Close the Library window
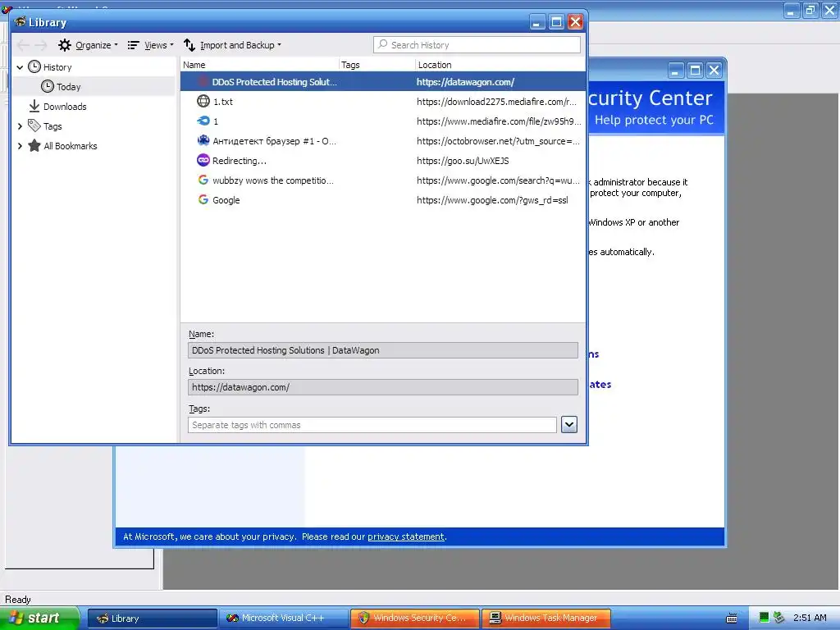This screenshot has width=840, height=630. tap(575, 22)
